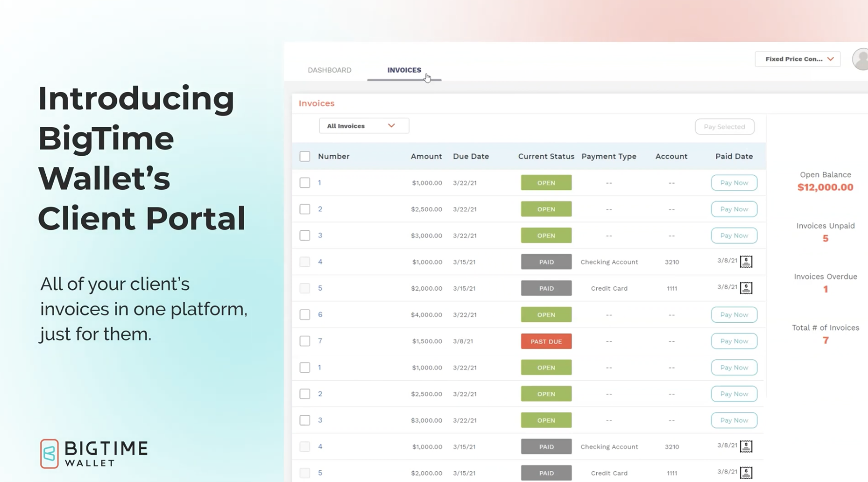The image size is (868, 482).
Task: Click the Number column header
Action: (x=334, y=156)
